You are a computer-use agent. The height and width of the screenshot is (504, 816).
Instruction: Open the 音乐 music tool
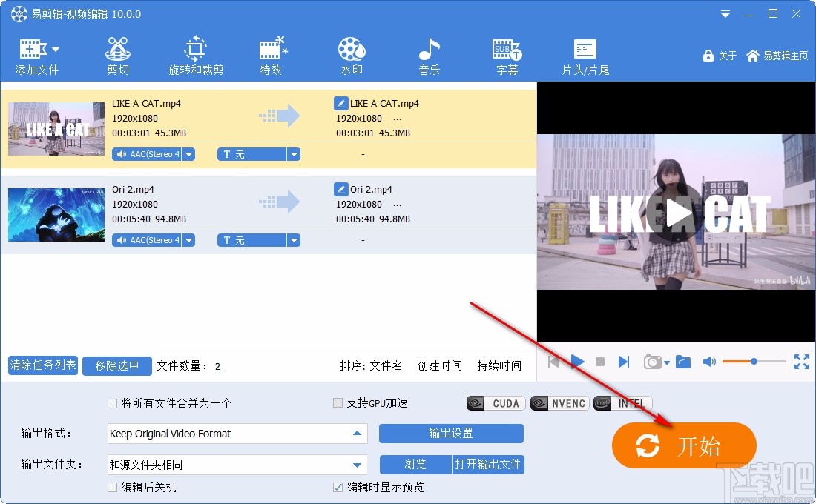[429, 52]
